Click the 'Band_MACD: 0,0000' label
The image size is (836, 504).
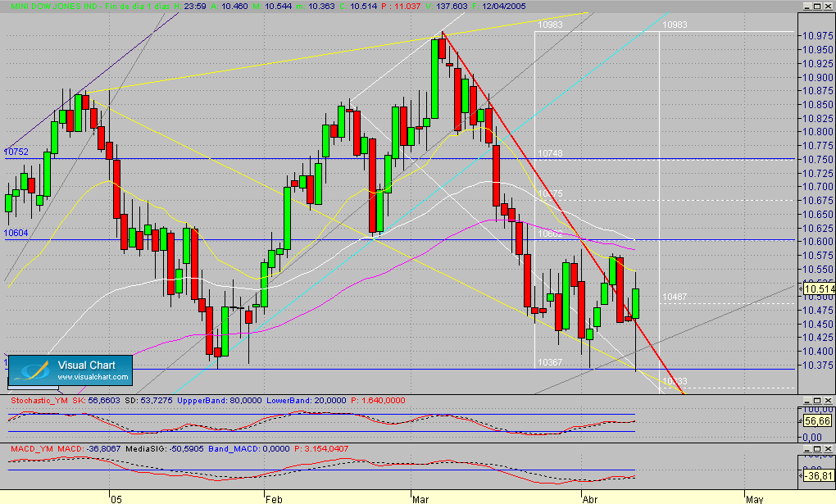pos(249,449)
